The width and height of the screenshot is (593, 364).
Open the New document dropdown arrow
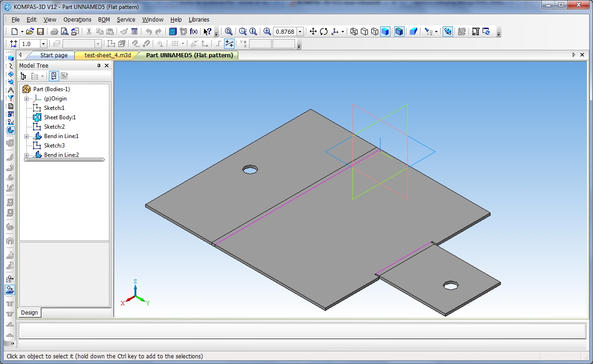click(22, 31)
